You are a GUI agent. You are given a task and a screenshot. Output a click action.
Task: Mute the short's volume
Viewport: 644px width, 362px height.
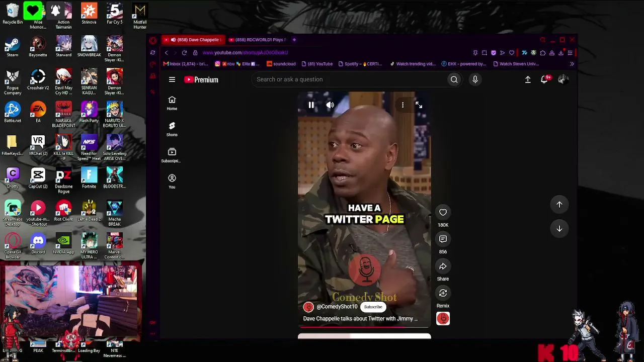coord(330,105)
